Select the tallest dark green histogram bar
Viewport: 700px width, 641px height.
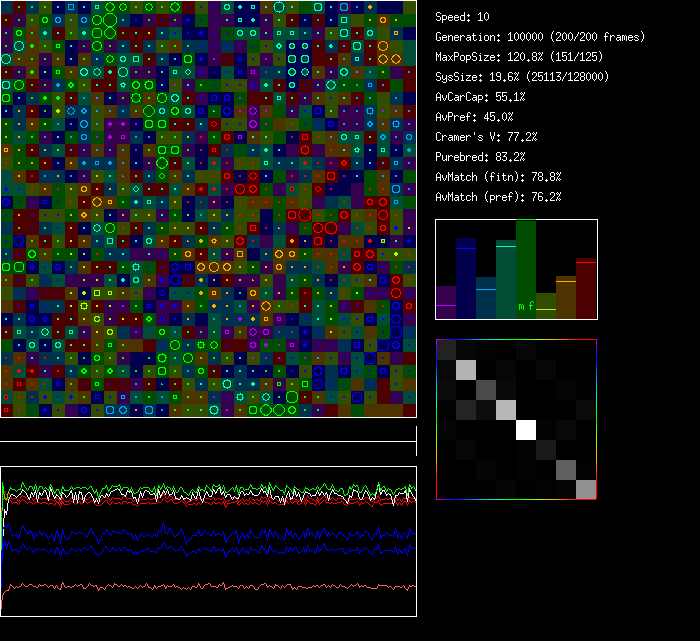point(526,265)
